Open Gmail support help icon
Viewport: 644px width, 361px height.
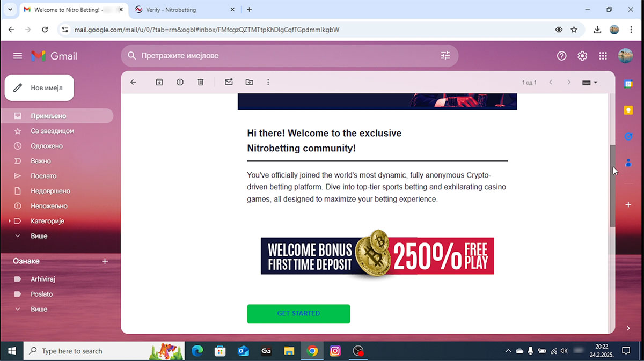pos(562,56)
